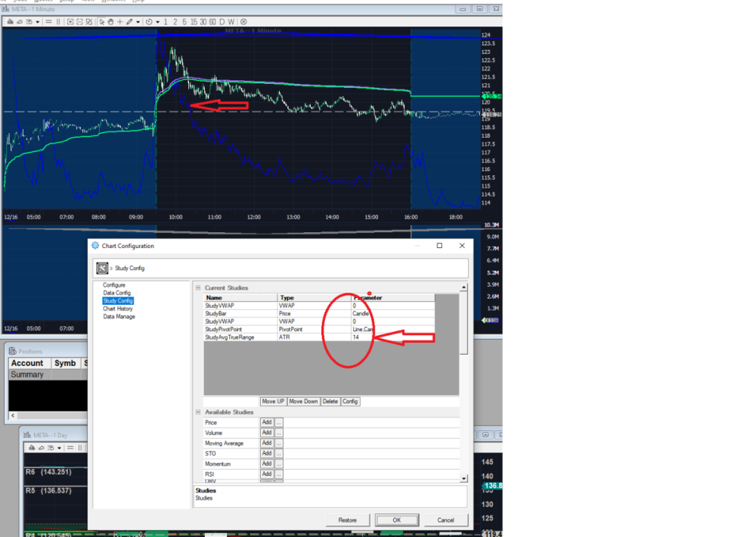This screenshot has height=537, width=756.
Task: Select the pencil drawing tool
Action: pyautogui.click(x=129, y=22)
